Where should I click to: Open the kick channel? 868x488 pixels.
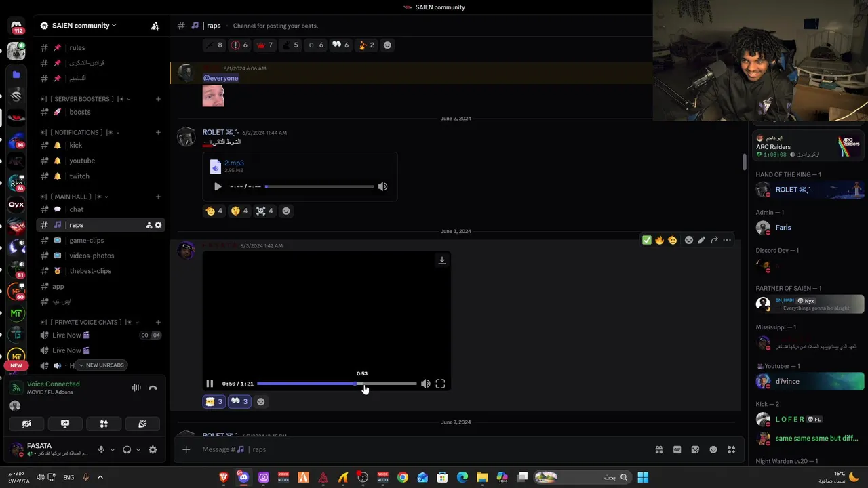point(100,145)
